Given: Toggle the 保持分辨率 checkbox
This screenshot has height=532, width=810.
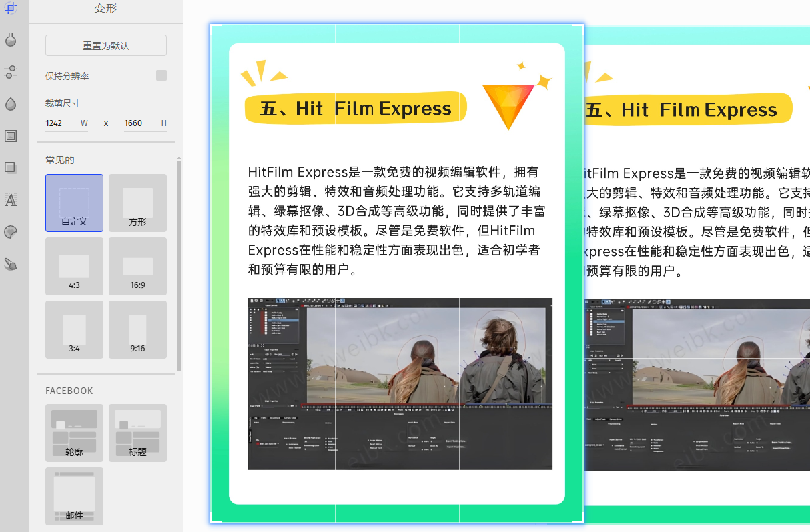Looking at the screenshot, I should [161, 75].
